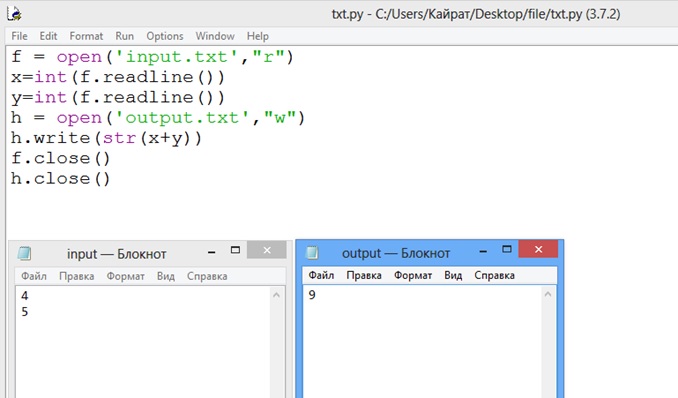Screen dimensions: 678x398
Task: Click the value 5 in input Notepad
Action: [x=25, y=311]
